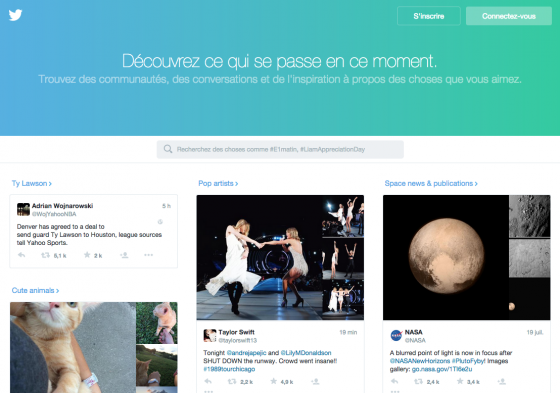
Task: Open the #1989tourchicago hashtag
Action: 229,369
